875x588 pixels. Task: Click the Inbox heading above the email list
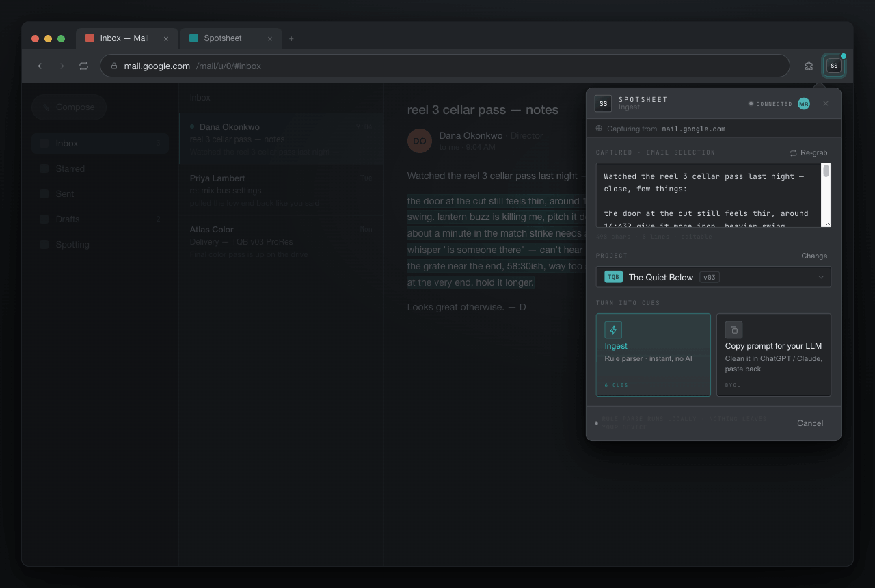pyautogui.click(x=200, y=98)
